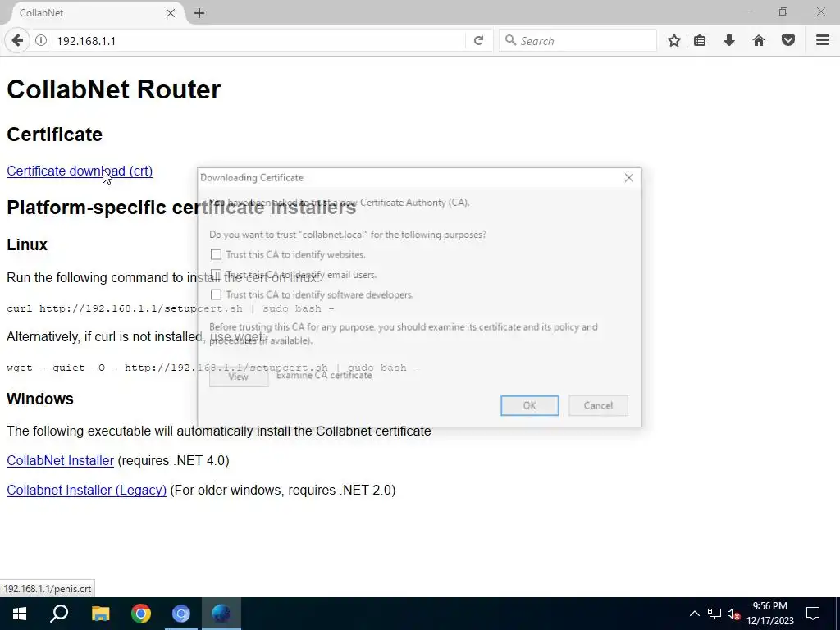840x630 pixels.
Task: Go to home page icon
Action: [759, 41]
